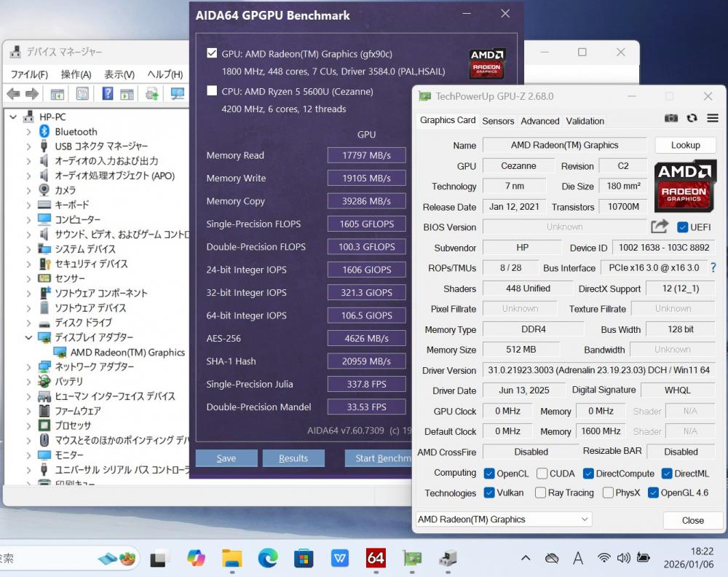Screen dimensions: 728x577
Task: Click the Device Manager help toolbar icon
Action: coord(107,93)
